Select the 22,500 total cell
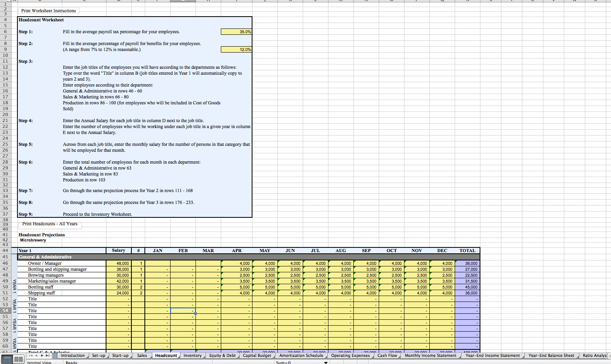611x364 pixels. [x=467, y=275]
